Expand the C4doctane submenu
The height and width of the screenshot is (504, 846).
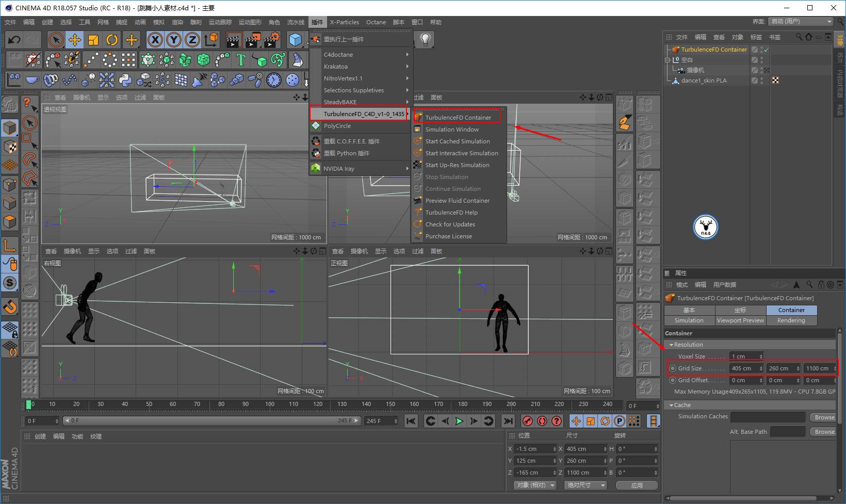tap(361, 55)
